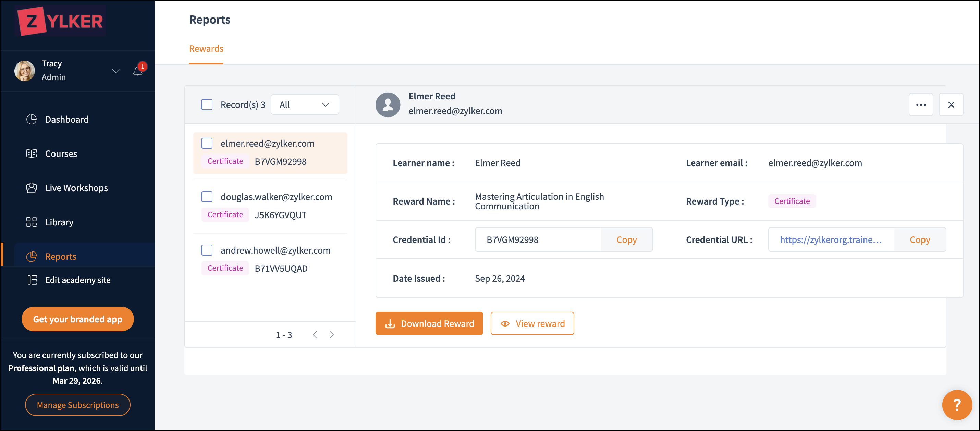Image resolution: width=980 pixels, height=431 pixels.
Task: Tick checkbox for andrew.howell@zylker.com
Action: tap(207, 250)
